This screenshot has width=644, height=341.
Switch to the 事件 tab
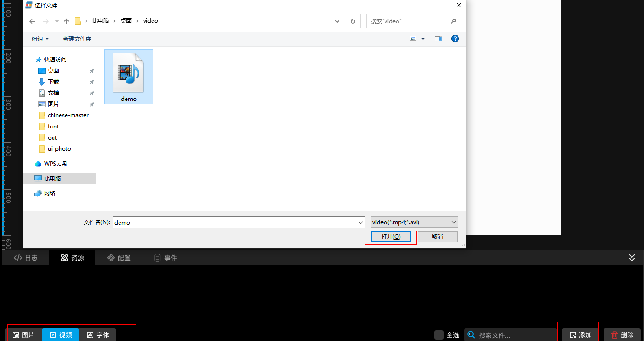point(166,258)
